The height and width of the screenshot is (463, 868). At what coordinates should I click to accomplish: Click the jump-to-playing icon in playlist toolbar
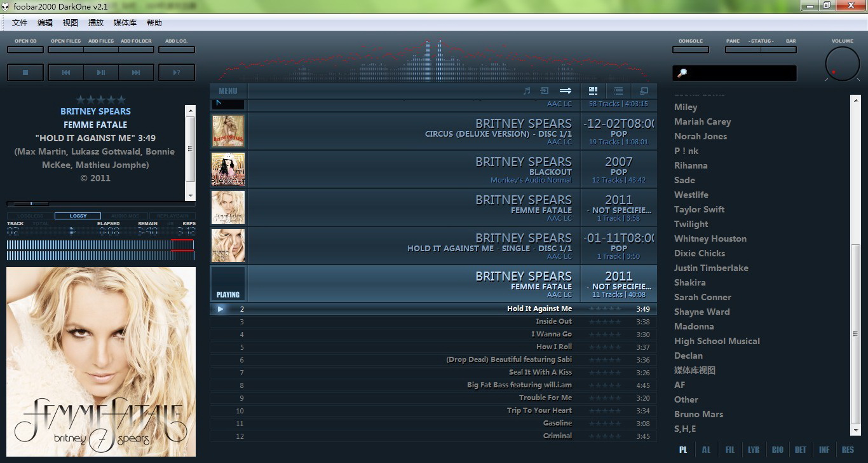pos(545,91)
